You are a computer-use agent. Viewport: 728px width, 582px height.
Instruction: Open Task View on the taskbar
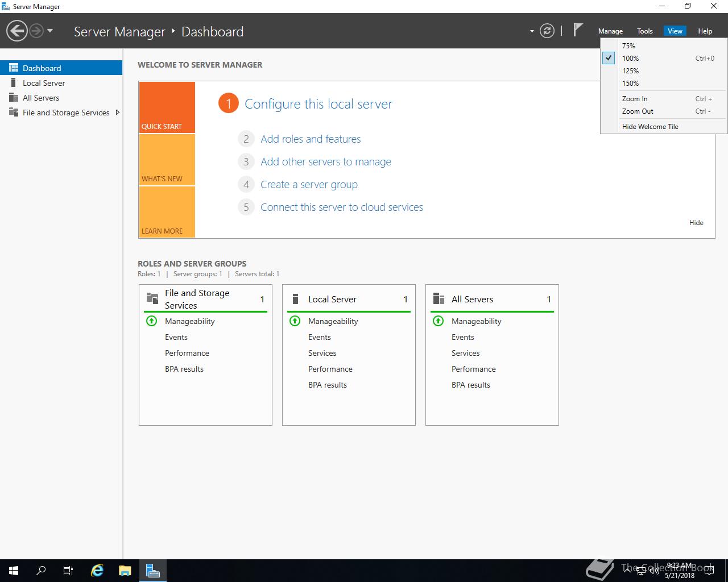tap(68, 571)
